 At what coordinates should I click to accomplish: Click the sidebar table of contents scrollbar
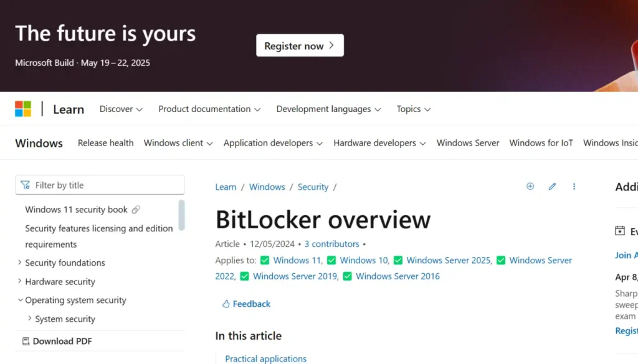click(181, 215)
